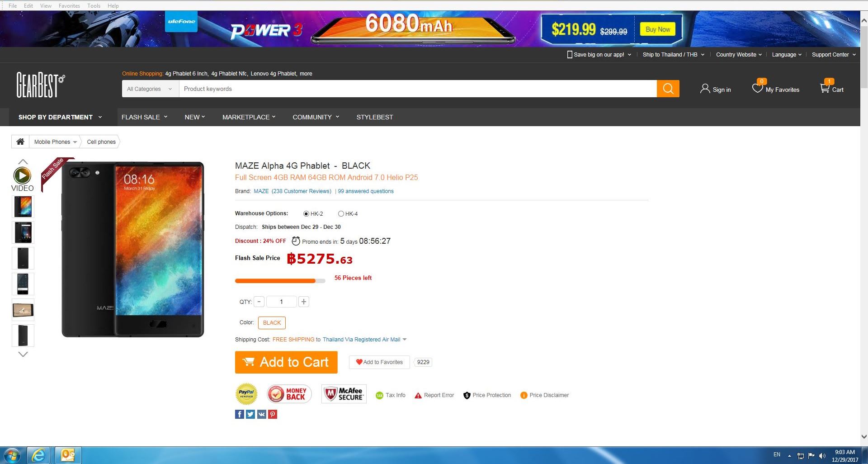Click the orange pieces-left progress bar

[x=280, y=281]
